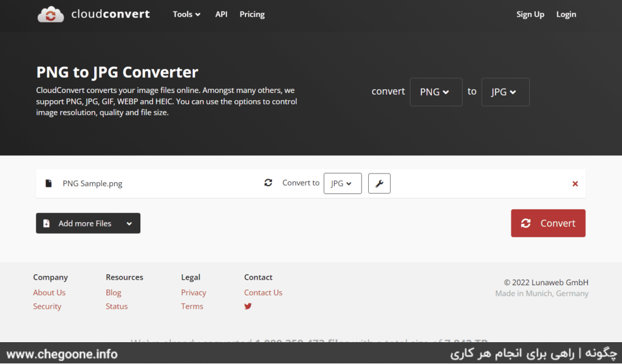Click Login in the header
The image size is (622, 364).
[x=566, y=15]
